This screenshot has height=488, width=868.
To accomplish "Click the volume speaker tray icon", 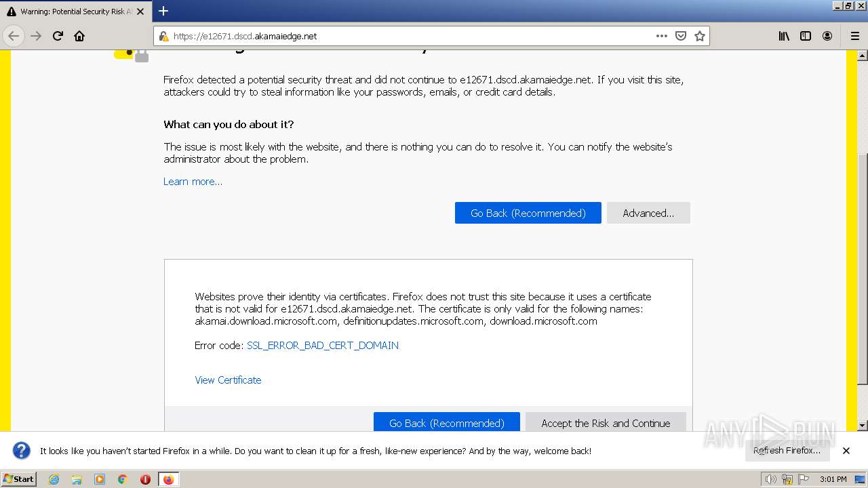I will pyautogui.click(x=771, y=479).
